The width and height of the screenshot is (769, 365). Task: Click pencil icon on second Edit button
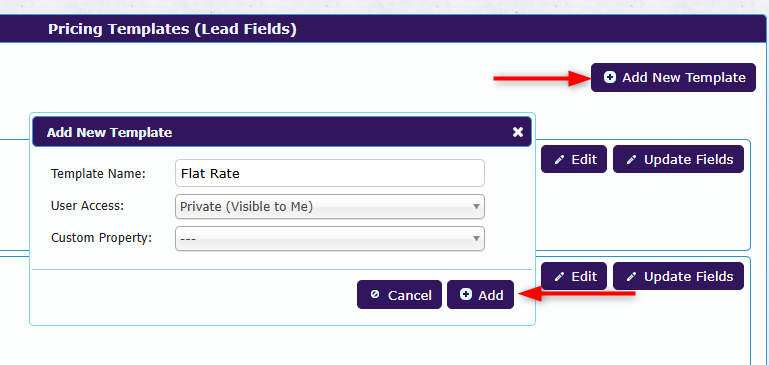click(559, 277)
